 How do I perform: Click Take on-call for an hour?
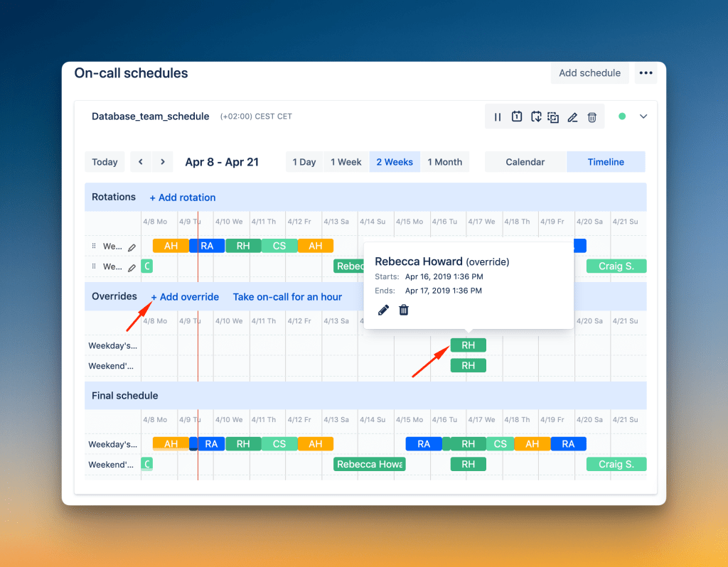(287, 297)
